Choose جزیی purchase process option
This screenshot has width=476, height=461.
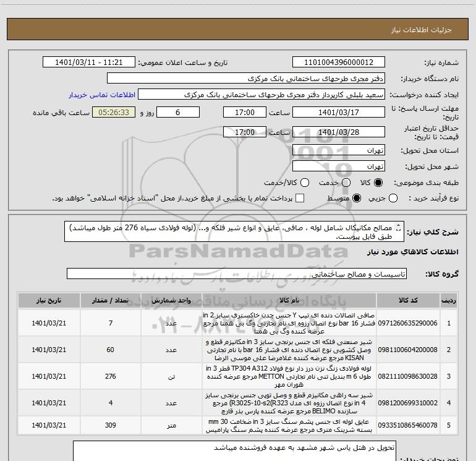[393, 198]
